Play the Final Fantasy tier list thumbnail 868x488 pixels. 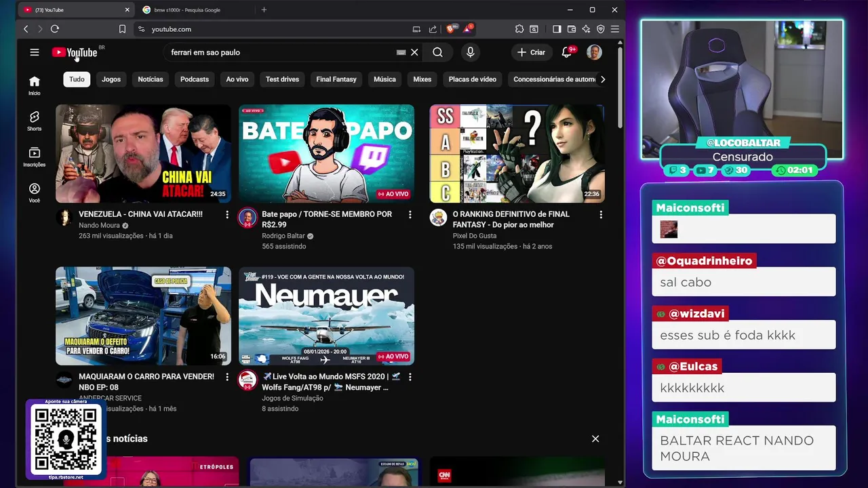(x=517, y=153)
